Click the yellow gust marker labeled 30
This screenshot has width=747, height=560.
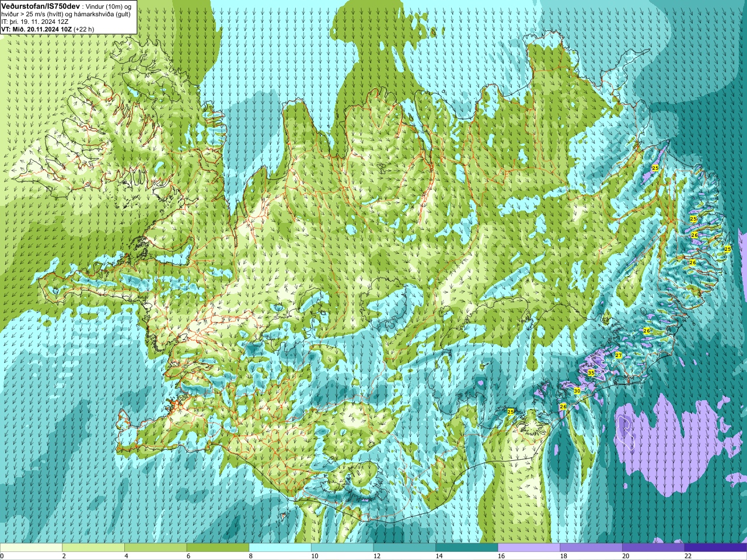point(577,391)
